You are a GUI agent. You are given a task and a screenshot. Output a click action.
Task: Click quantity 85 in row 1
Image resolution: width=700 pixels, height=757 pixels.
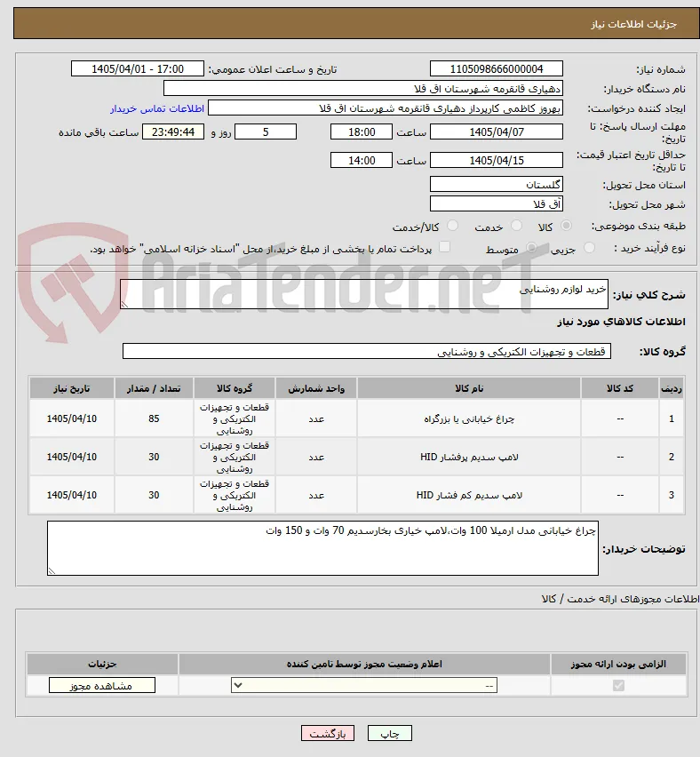154,419
